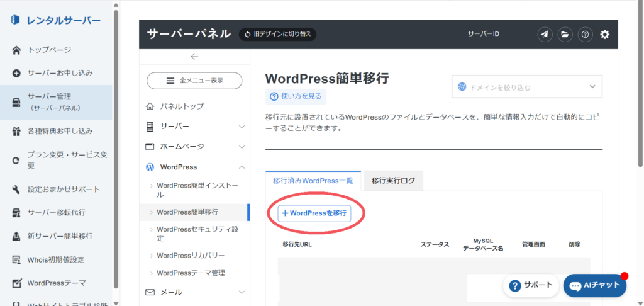
Task: Open サーバー移転代行 in the sidebar
Action: pyautogui.click(x=56, y=213)
